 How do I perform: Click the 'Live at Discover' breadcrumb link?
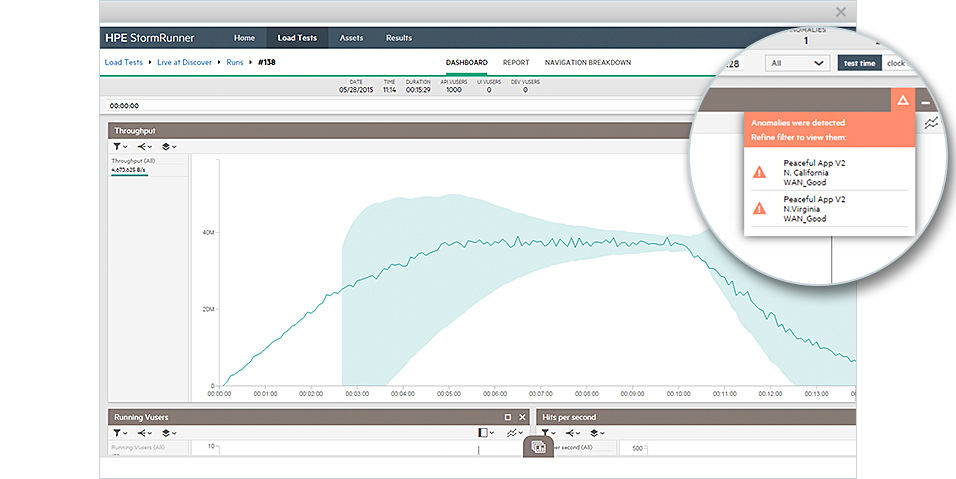coord(184,62)
